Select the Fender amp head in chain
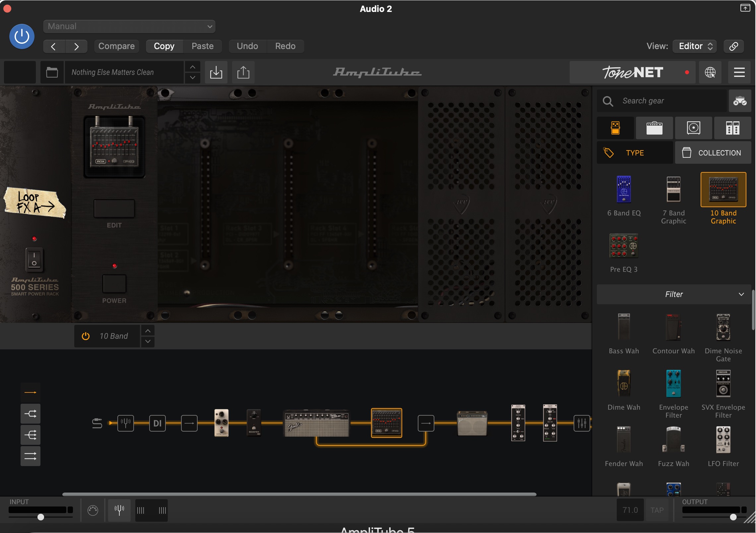 click(x=317, y=423)
